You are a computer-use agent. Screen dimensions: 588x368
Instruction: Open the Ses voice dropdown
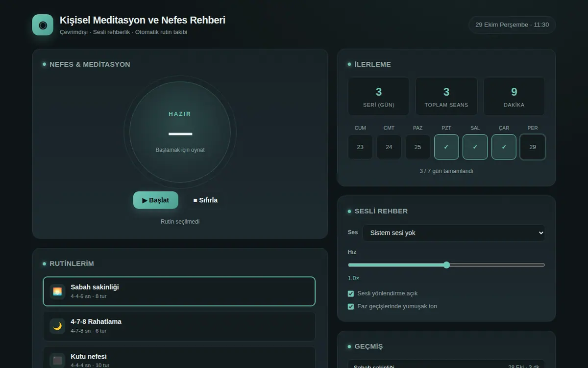454,233
